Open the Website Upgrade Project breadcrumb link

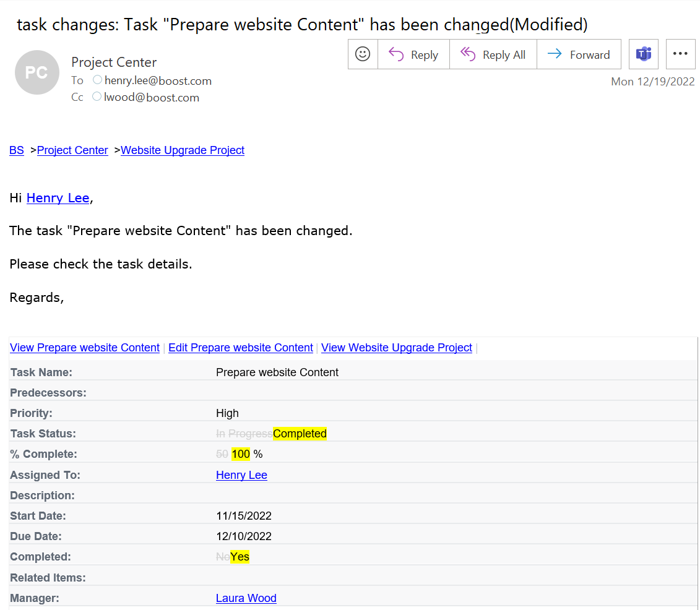coord(183,150)
